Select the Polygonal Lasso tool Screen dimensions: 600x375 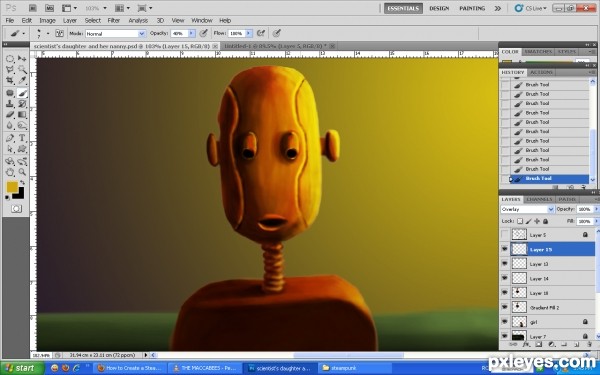pyautogui.click(x=10, y=70)
